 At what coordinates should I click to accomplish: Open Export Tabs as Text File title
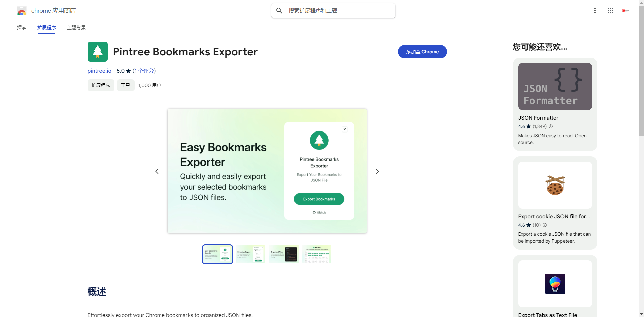pos(547,315)
